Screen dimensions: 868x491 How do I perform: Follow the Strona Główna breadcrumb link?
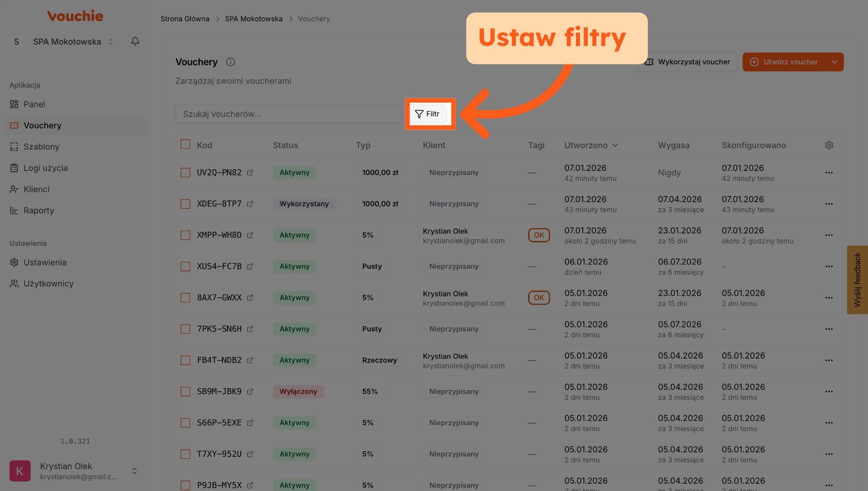185,19
